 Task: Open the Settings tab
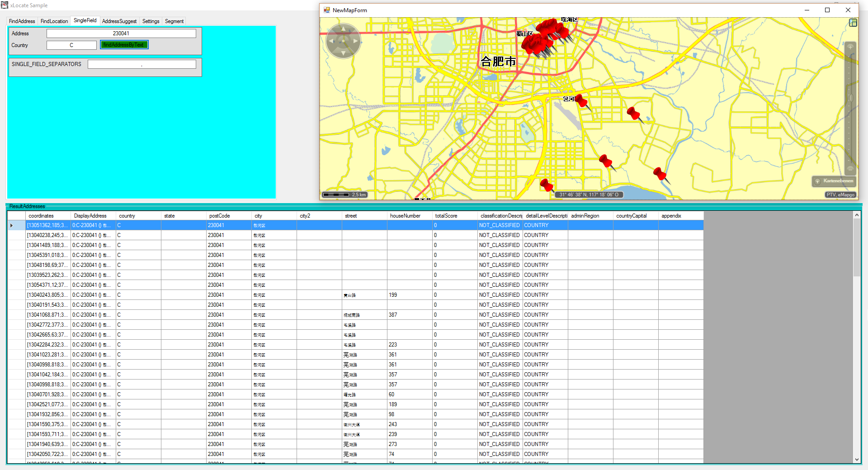(151, 21)
